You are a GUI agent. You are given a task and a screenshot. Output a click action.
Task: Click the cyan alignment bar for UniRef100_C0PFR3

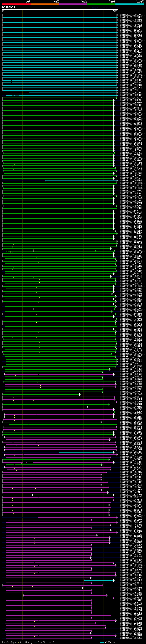81,181
